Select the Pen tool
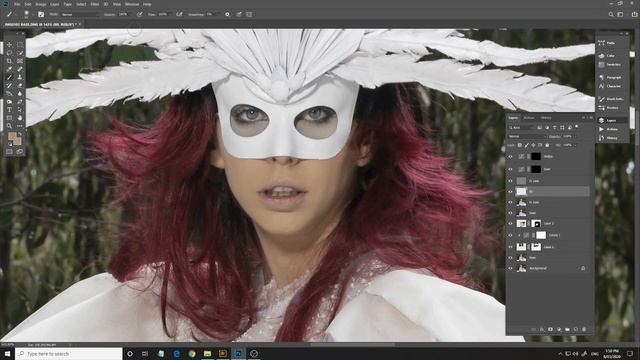Viewport: 640px width, 360px height. [x=20, y=102]
